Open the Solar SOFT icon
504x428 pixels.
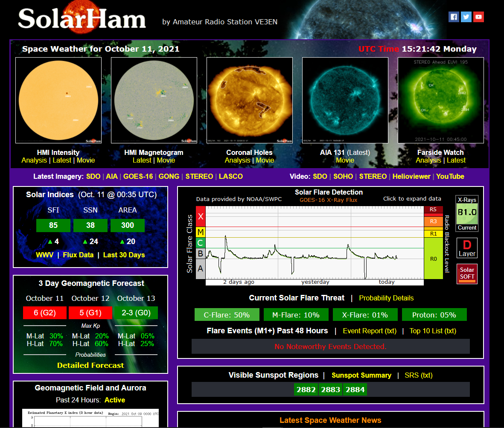pyautogui.click(x=467, y=274)
